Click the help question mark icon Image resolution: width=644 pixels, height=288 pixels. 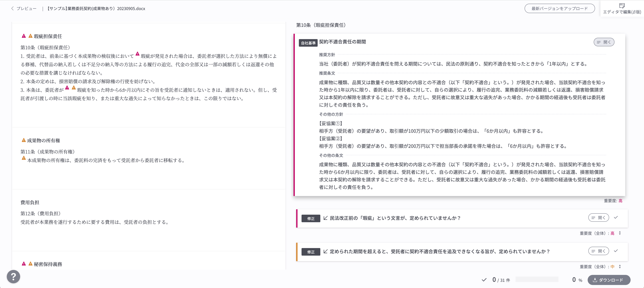13,276
